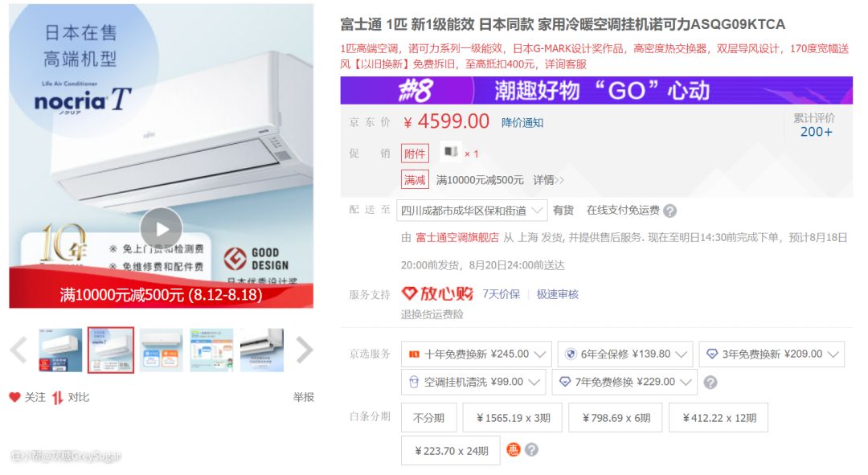Screen dimensions: 868x475
Task: Choose ¥798.69 x 6期 installment plan
Action: (x=616, y=418)
